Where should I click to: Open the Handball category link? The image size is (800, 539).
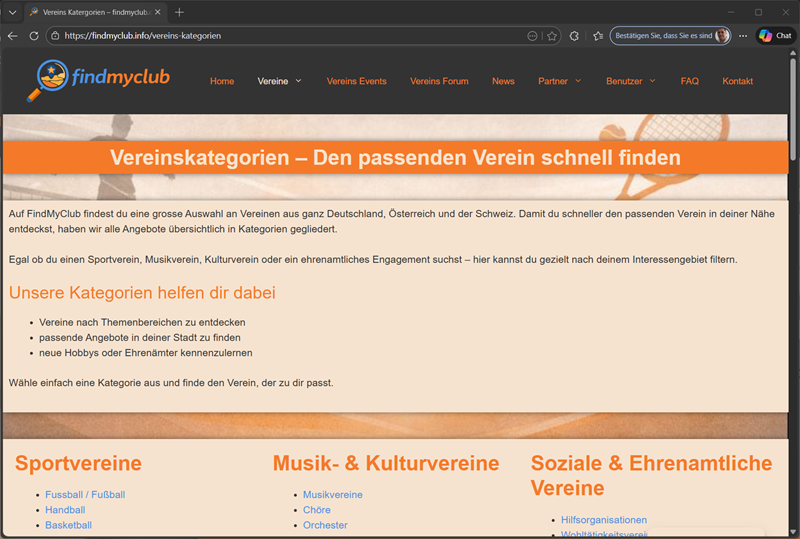tap(65, 510)
